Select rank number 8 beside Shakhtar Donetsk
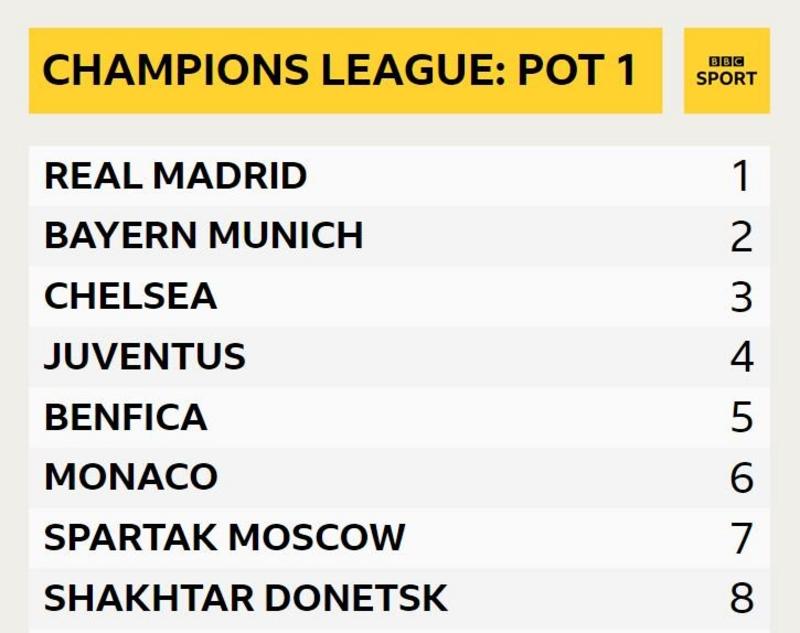The width and height of the screenshot is (800, 633). 741,598
